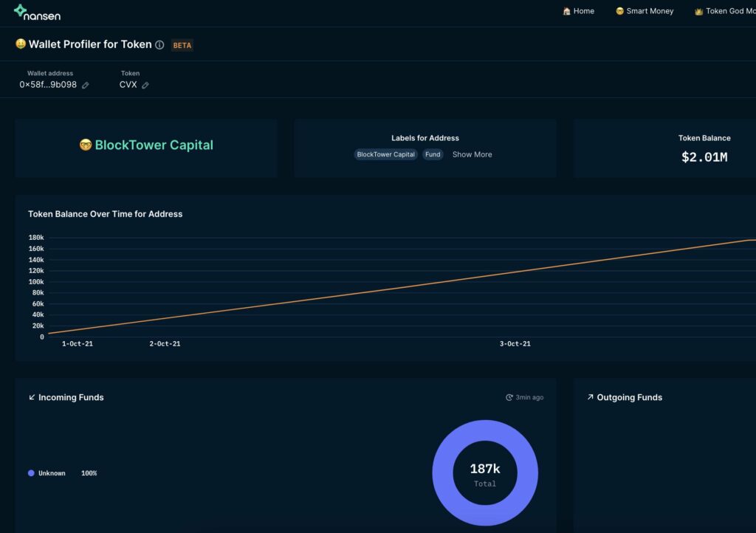Edit the CVX token pencil icon
756x533 pixels.
click(x=145, y=86)
